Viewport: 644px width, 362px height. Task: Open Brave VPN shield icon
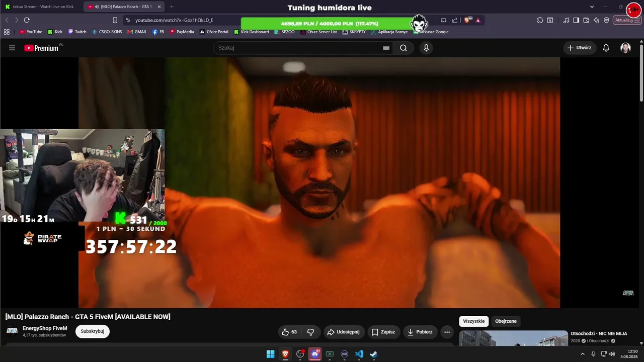tap(606, 20)
